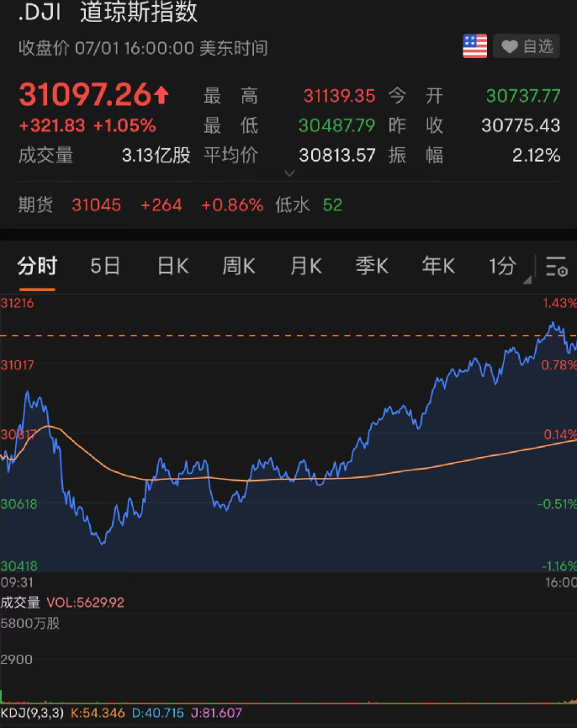Click the 成交量 value 3.13亿股
Viewport: 577px width, 728px height.
(x=156, y=155)
